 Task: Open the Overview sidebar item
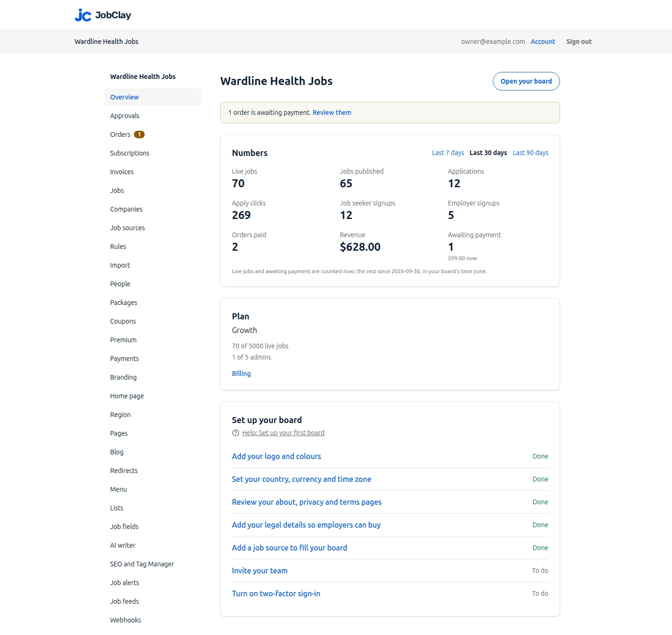[x=153, y=97]
